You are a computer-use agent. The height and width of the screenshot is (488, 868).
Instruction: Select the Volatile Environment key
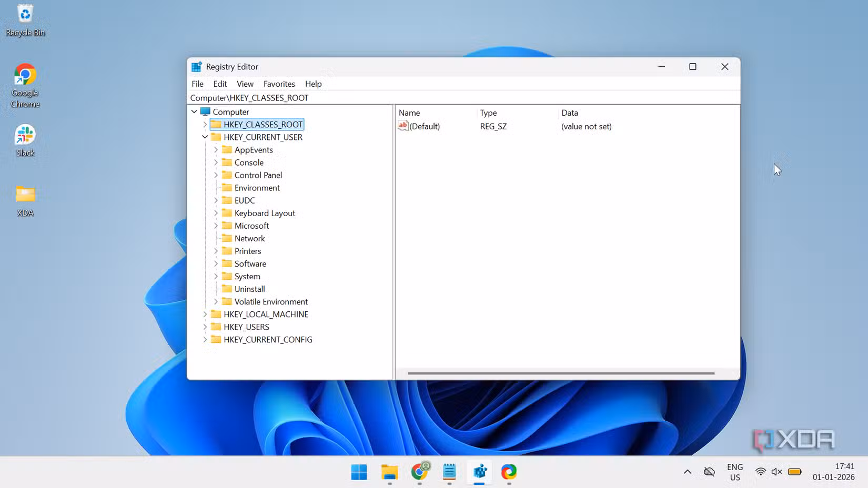(x=271, y=301)
